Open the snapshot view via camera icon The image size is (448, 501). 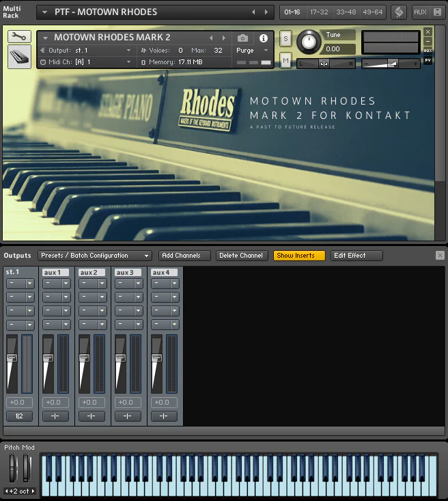coord(242,38)
